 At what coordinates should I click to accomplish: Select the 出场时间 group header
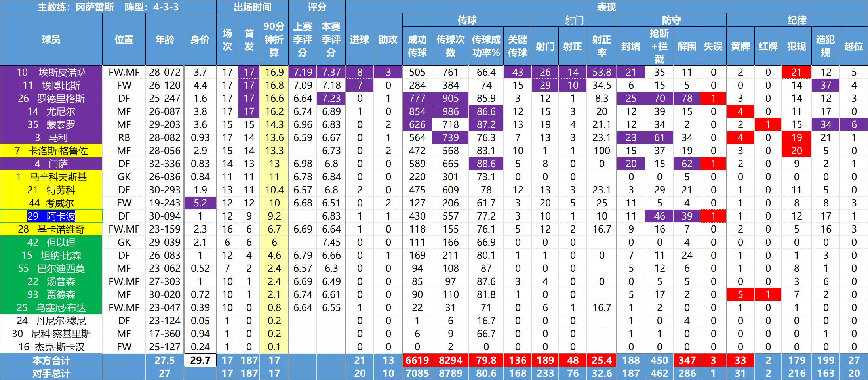[x=252, y=7]
